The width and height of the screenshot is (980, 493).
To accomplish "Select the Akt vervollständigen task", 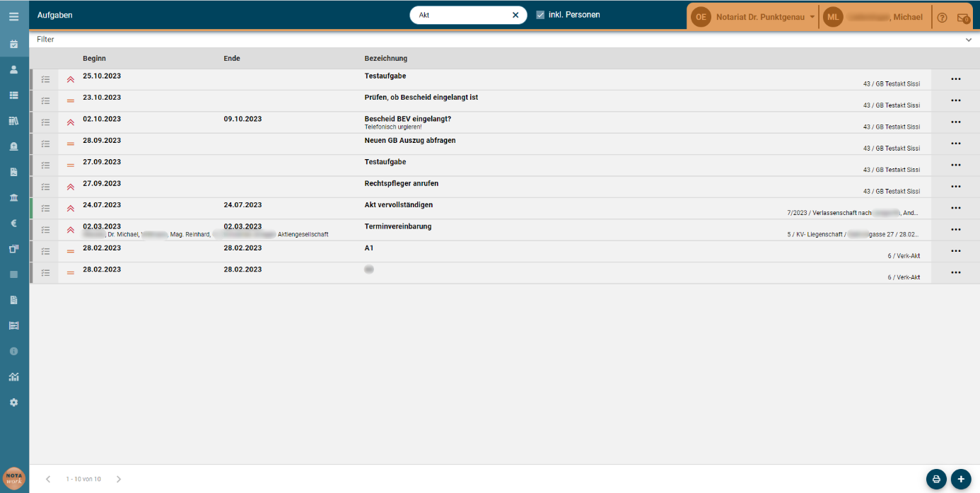I will point(398,204).
